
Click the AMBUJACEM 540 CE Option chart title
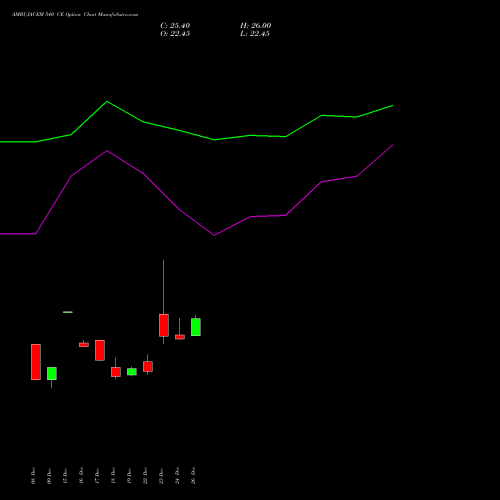(x=75, y=15)
